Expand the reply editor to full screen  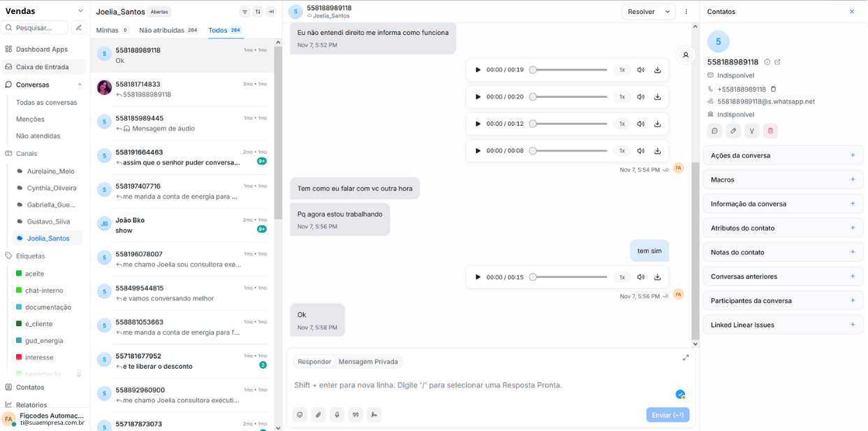tap(685, 357)
